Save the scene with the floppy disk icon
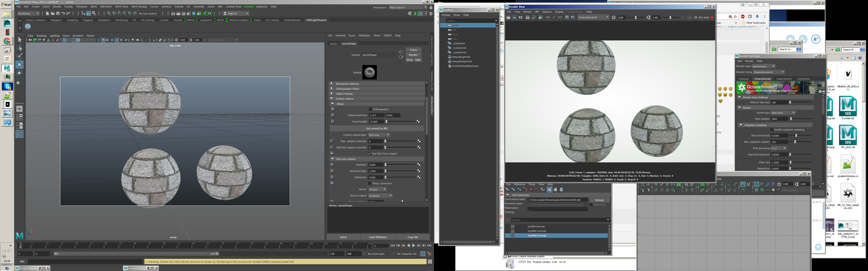Image resolution: width=868 pixels, height=271 pixels. click(58, 14)
